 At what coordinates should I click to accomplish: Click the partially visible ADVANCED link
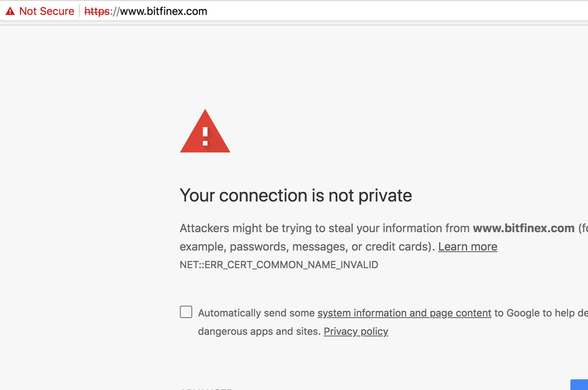point(206,388)
